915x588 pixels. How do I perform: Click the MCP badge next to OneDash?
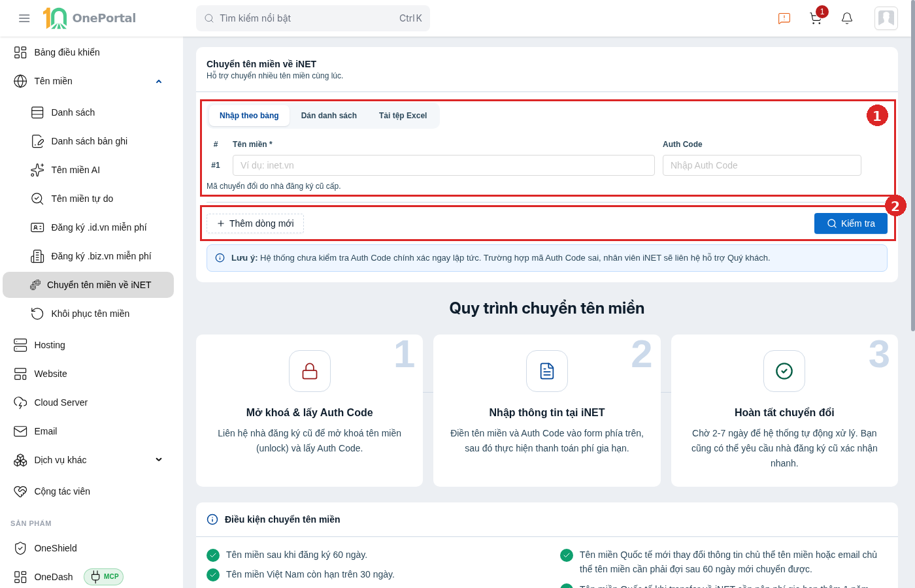pos(104,577)
